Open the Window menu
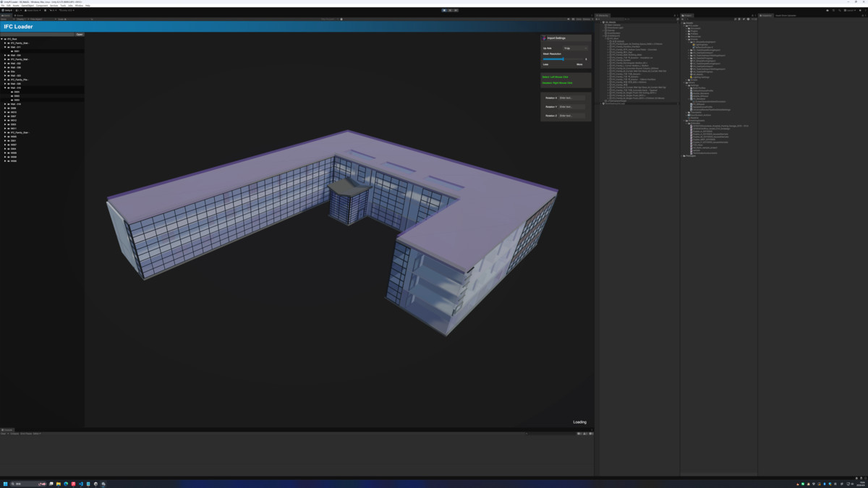This screenshot has width=868, height=488. (79, 6)
